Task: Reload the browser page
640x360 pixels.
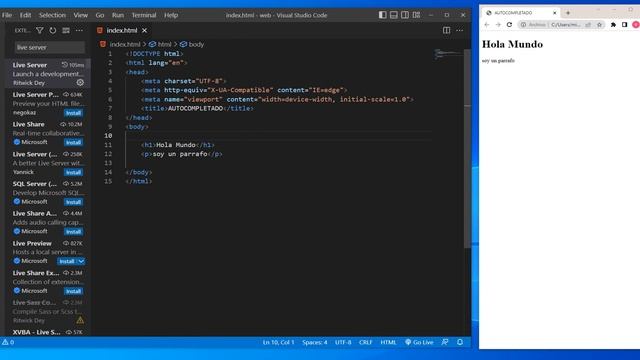Action: 509,24
